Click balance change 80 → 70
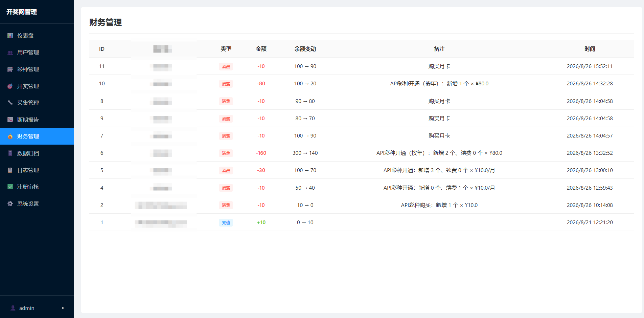This screenshot has width=644, height=318. click(305, 119)
